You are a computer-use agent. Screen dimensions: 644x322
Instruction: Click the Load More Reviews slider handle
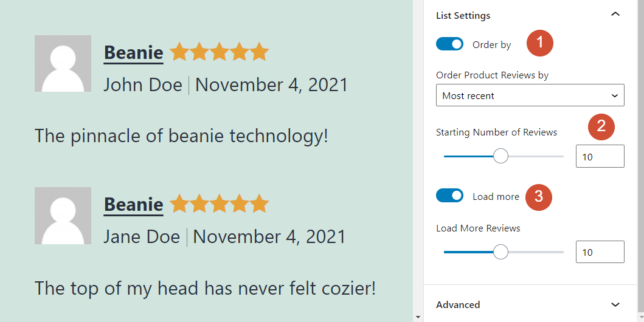pos(500,252)
